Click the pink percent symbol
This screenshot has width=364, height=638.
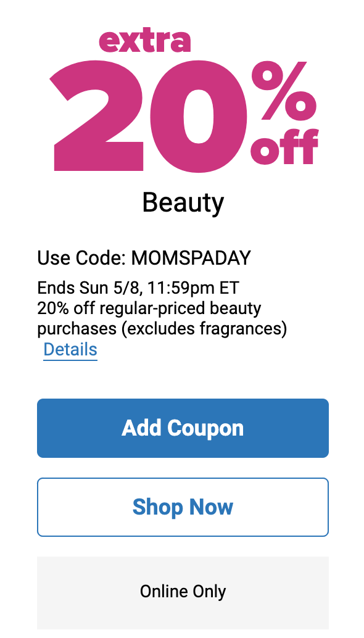pyautogui.click(x=284, y=90)
